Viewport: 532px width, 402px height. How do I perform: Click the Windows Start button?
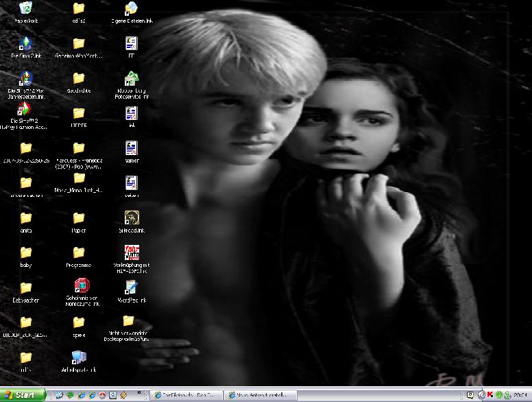[x=23, y=395]
